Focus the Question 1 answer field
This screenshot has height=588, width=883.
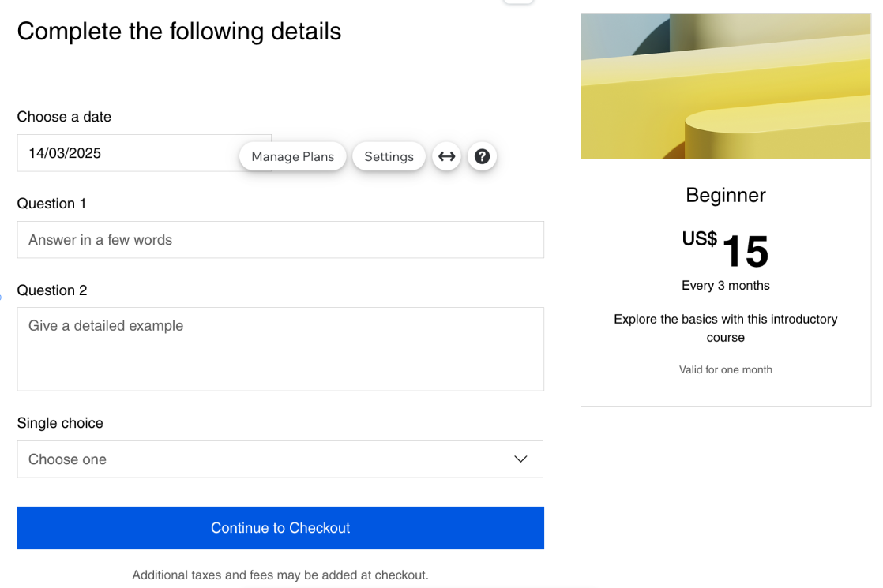pyautogui.click(x=280, y=240)
